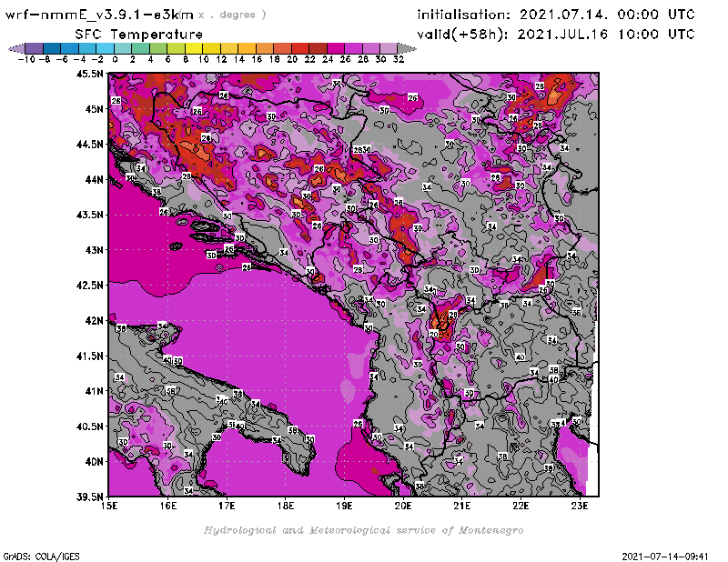Click the 19E longitude axis label
728x562 pixels.
(345, 506)
